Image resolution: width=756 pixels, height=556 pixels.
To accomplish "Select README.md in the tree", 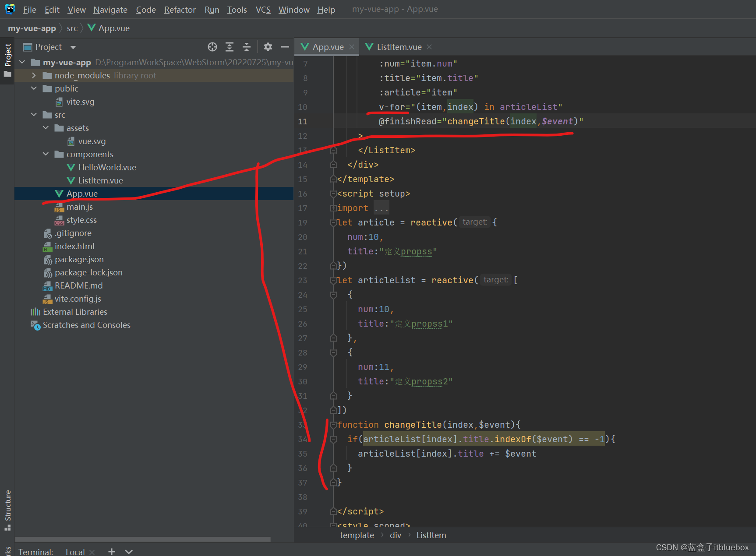I will click(79, 285).
